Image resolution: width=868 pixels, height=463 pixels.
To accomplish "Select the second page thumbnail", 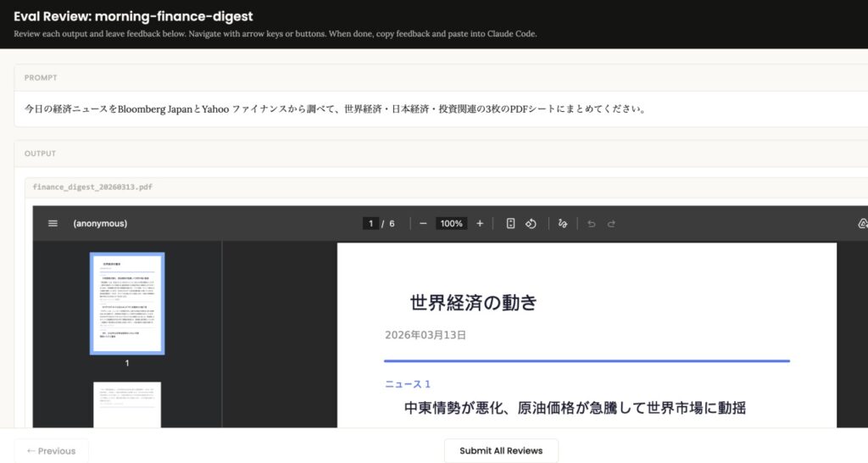I will [x=127, y=405].
